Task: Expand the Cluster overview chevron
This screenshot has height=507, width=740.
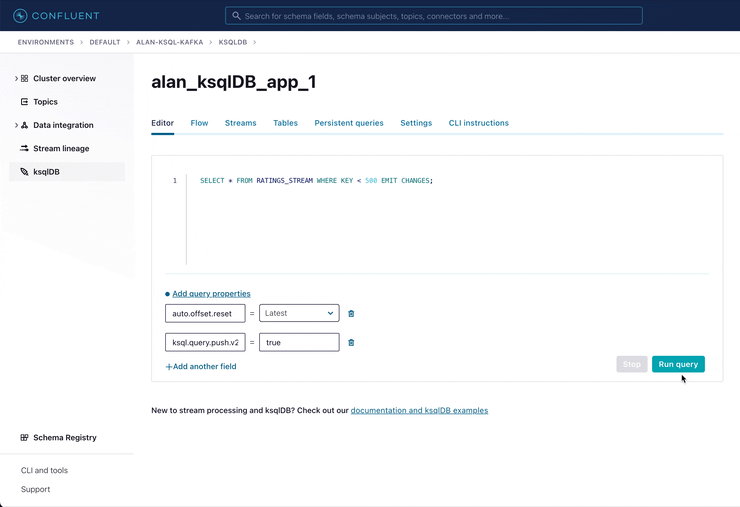Action: [16, 78]
